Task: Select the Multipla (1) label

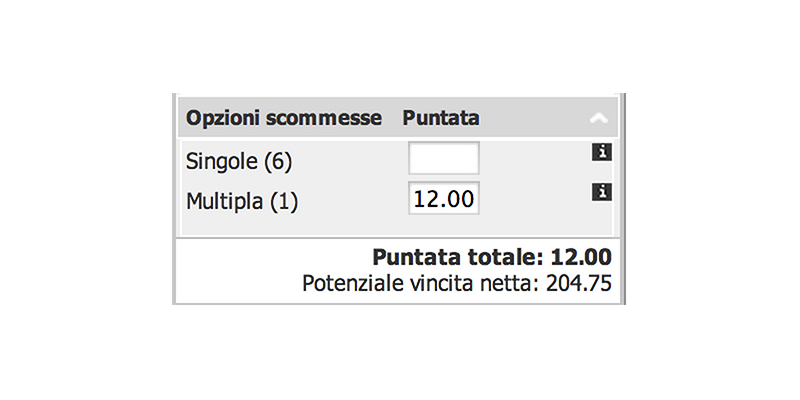Action: coord(242,201)
